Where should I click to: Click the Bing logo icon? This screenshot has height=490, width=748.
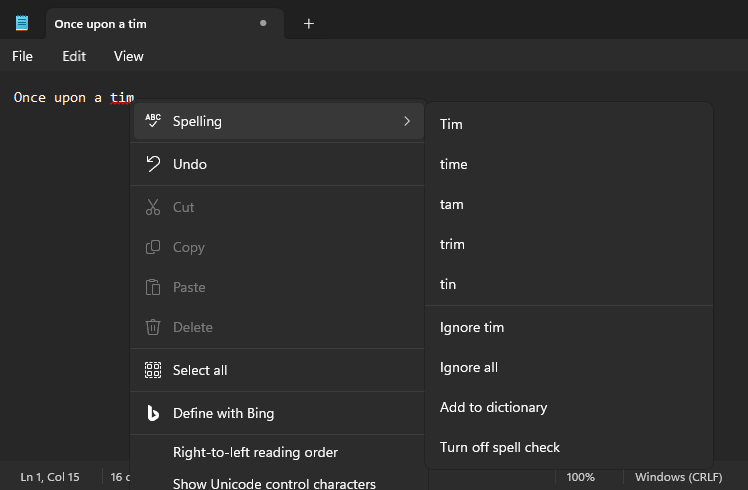point(153,413)
